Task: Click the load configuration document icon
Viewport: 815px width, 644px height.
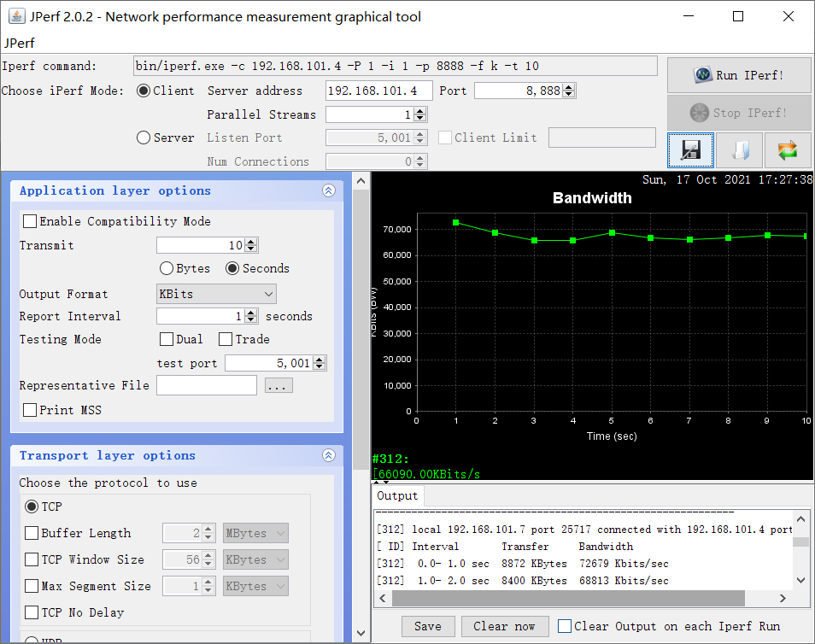Action: pos(739,150)
